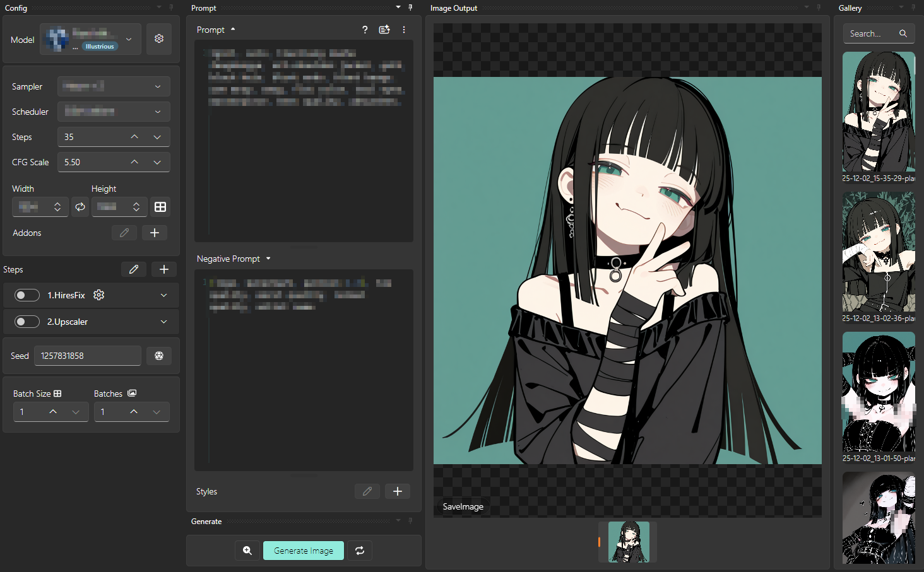Click the Batches image icon
Viewport: 924px width, 572px height.
[x=132, y=393]
